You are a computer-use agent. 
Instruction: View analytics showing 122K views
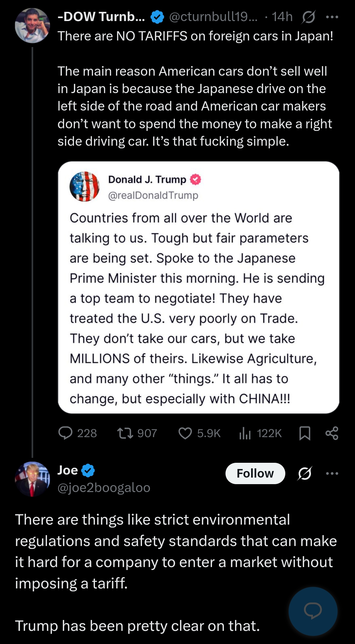[260, 433]
